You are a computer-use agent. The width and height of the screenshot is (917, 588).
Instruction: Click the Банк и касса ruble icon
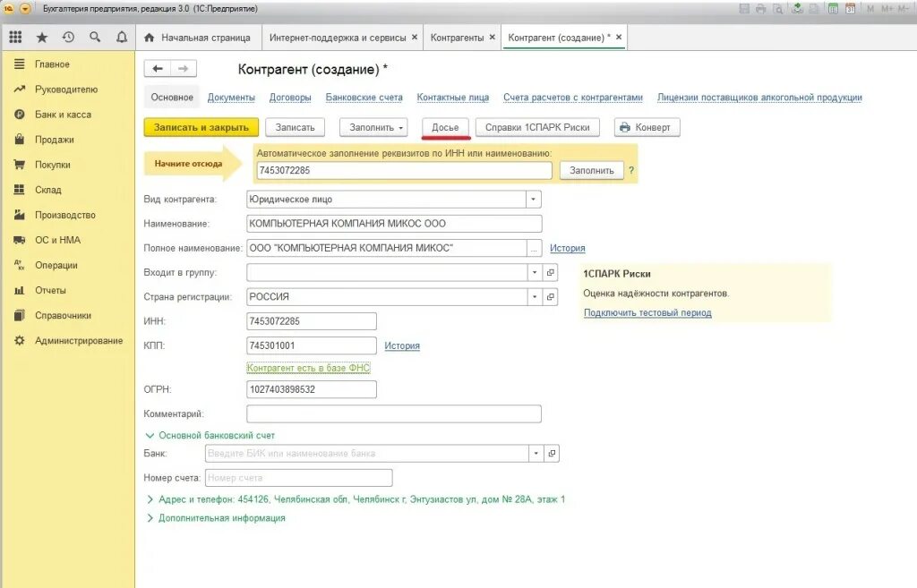click(20, 114)
